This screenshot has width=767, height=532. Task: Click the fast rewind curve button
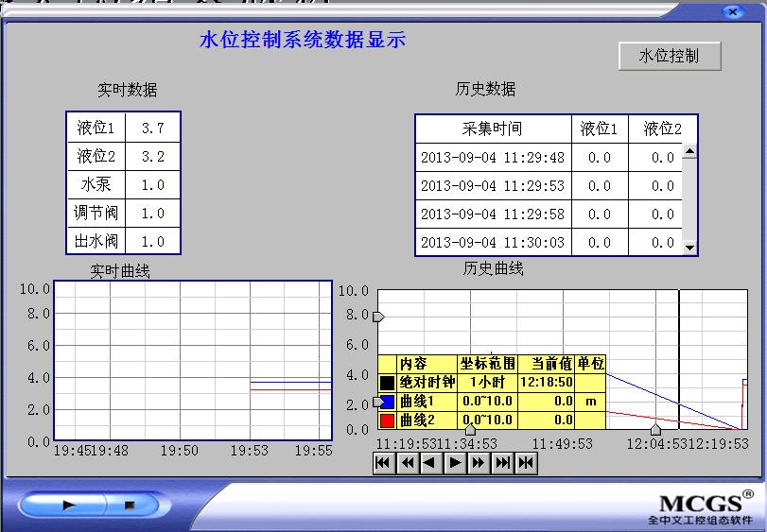[x=407, y=463]
